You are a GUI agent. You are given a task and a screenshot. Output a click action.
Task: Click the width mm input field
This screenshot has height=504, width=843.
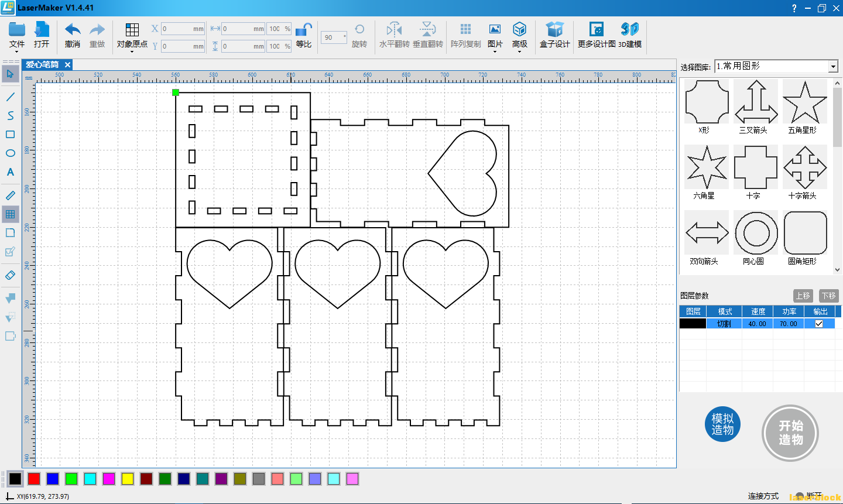tap(243, 29)
